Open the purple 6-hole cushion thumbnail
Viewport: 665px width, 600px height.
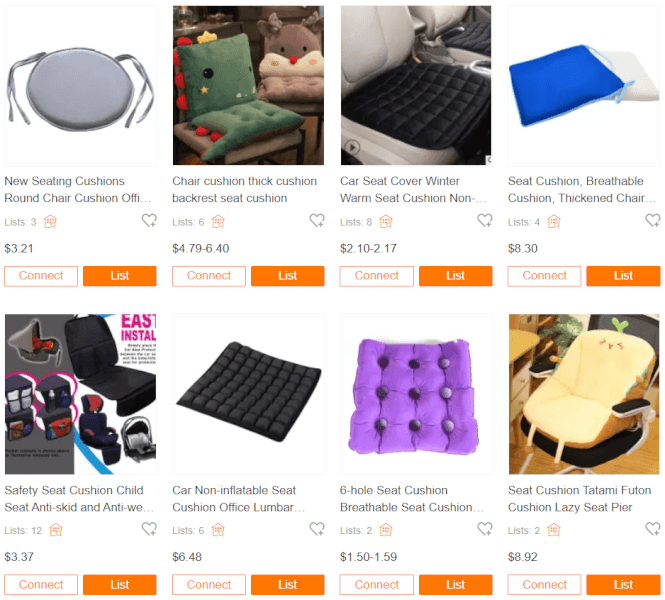[x=416, y=394]
